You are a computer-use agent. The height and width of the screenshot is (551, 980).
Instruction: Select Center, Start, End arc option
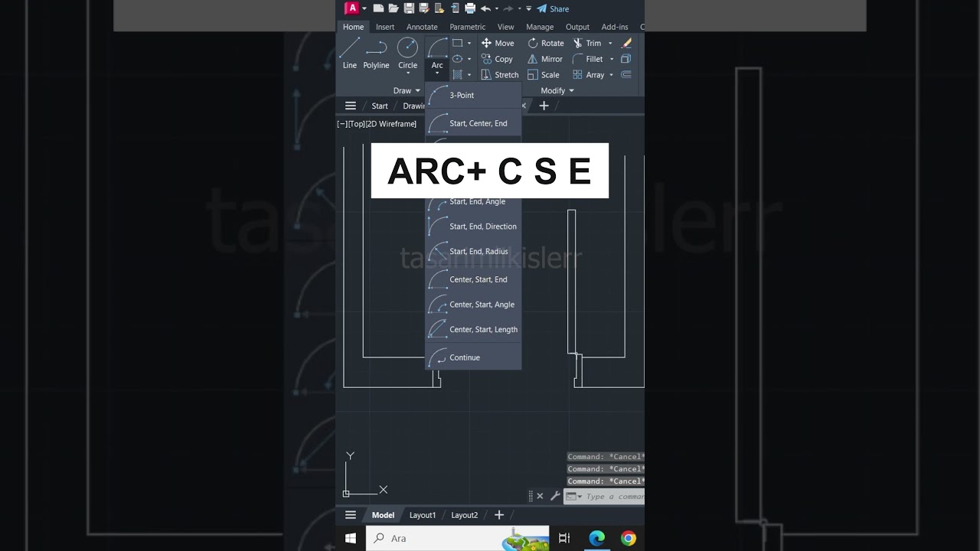[473, 279]
